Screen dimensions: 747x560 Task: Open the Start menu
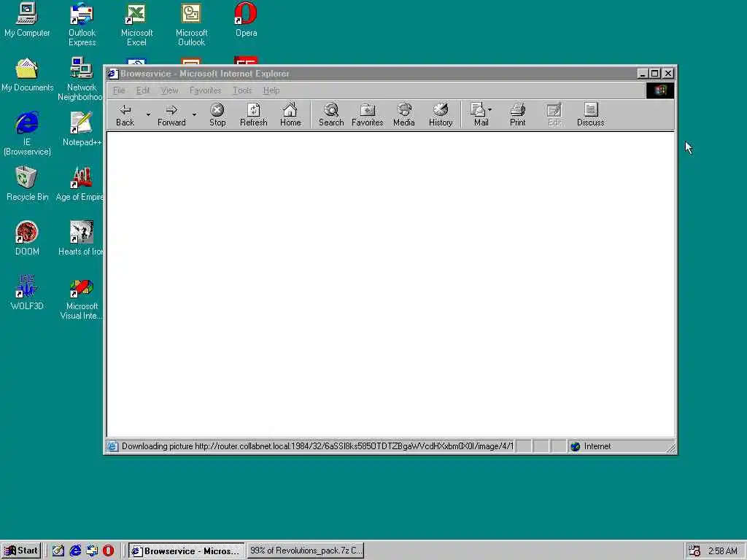point(21,551)
